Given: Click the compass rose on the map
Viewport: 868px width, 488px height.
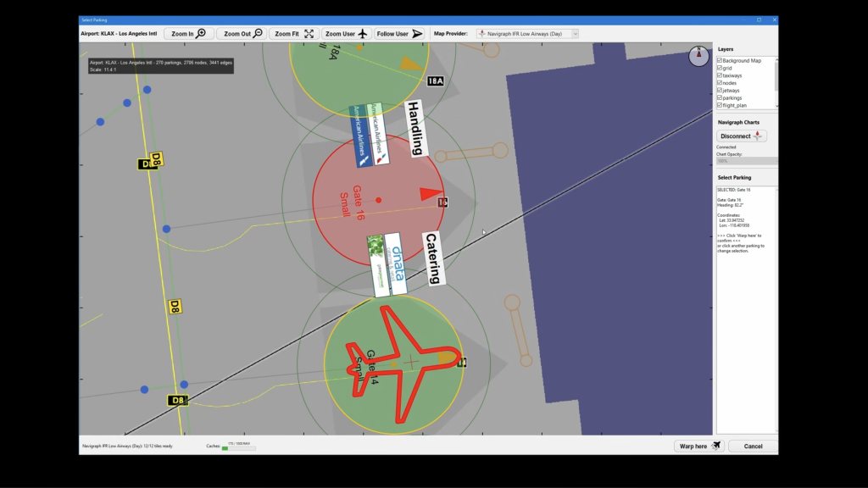Looking at the screenshot, I should 698,56.
